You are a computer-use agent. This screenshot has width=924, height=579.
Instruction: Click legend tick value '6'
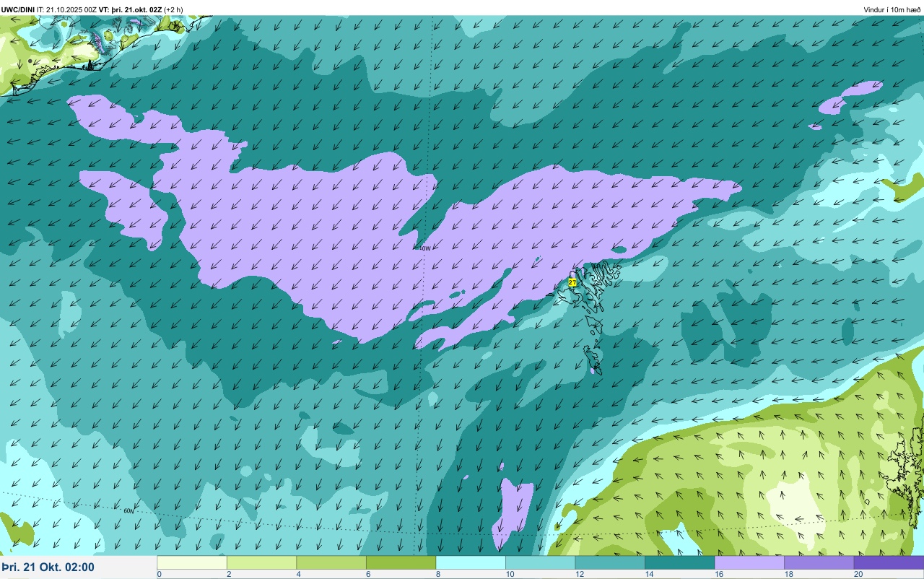[367, 575]
